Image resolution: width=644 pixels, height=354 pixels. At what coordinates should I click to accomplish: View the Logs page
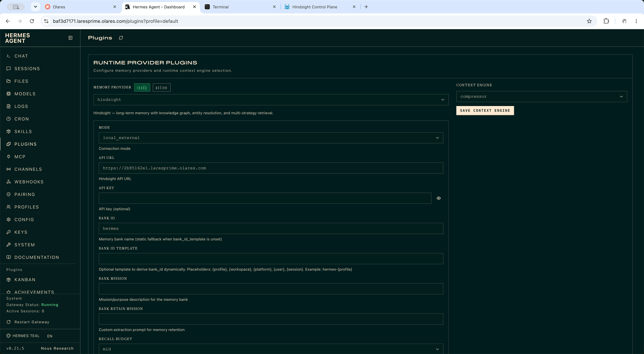coord(40,106)
